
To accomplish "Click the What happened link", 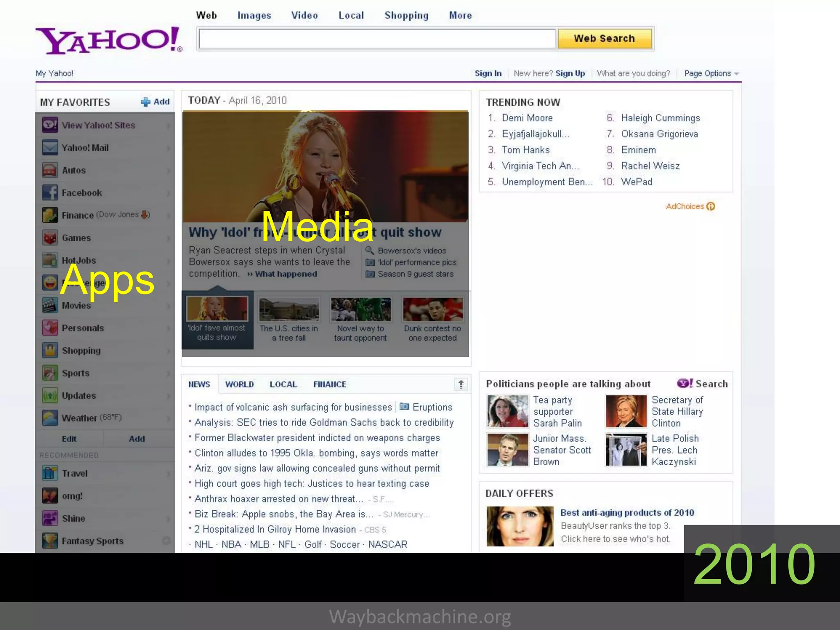I will [286, 274].
